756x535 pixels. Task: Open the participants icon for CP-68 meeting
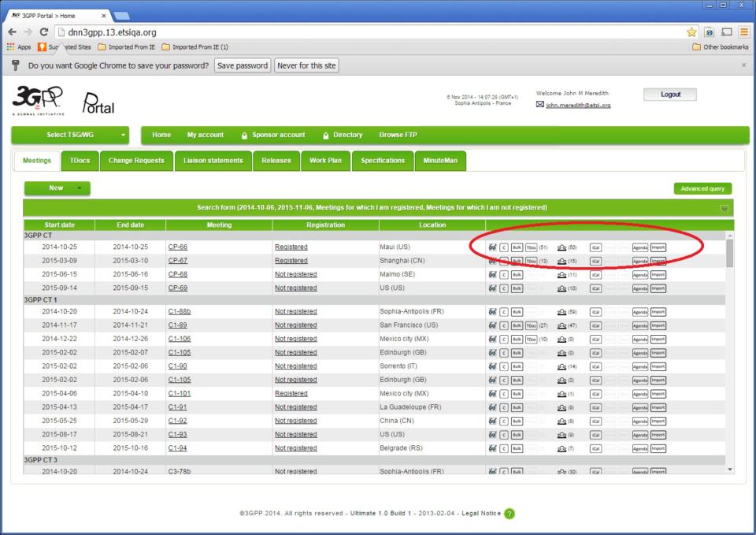point(561,275)
